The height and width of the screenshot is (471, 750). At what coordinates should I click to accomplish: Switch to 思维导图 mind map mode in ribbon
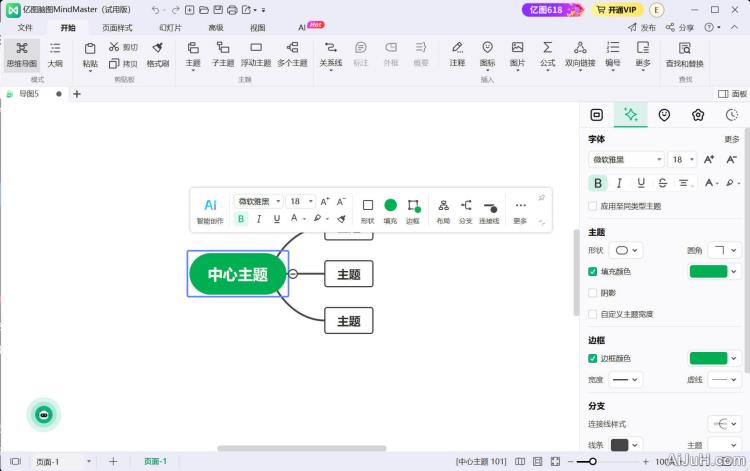click(22, 55)
